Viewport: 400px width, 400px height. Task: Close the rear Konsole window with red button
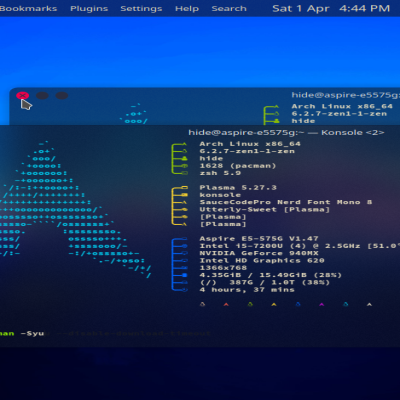point(22,96)
